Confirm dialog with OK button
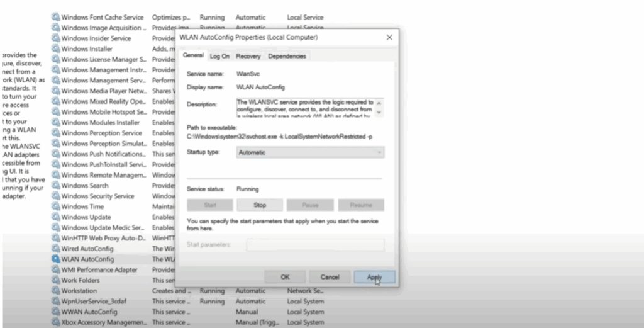 285,277
